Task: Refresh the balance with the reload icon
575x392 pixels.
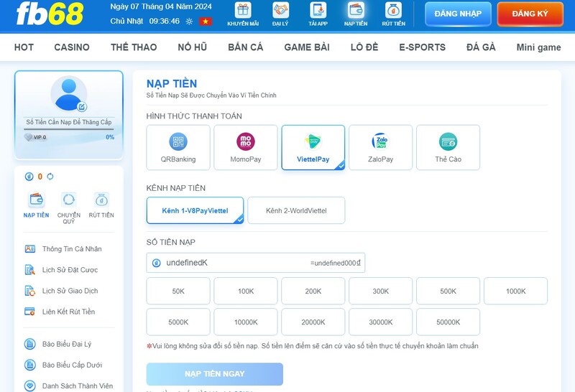Action: coord(50,177)
